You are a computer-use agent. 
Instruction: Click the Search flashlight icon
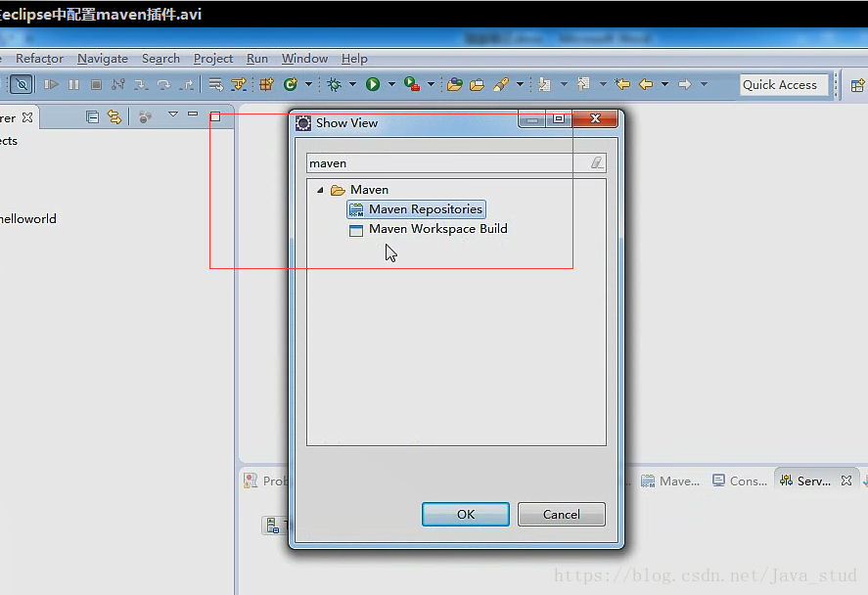501,85
